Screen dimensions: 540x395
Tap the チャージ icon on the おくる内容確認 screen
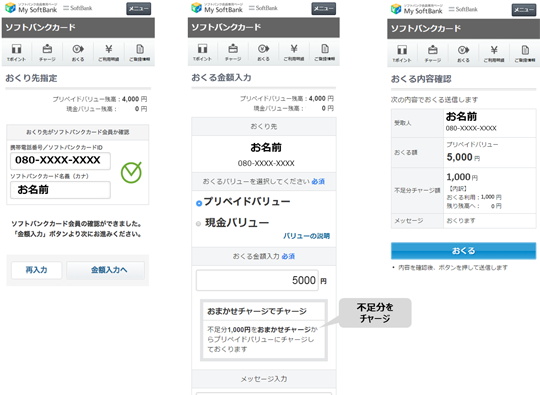pyautogui.click(x=433, y=53)
